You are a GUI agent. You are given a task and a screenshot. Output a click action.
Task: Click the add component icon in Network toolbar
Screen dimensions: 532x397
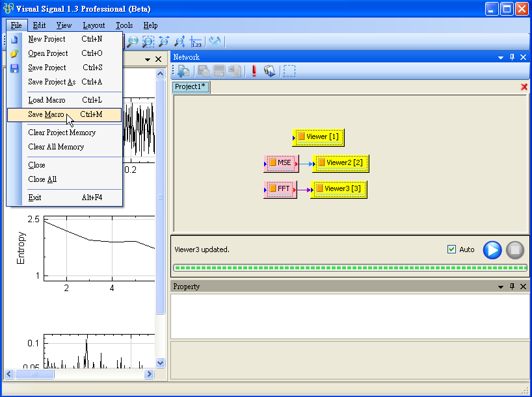click(x=183, y=71)
